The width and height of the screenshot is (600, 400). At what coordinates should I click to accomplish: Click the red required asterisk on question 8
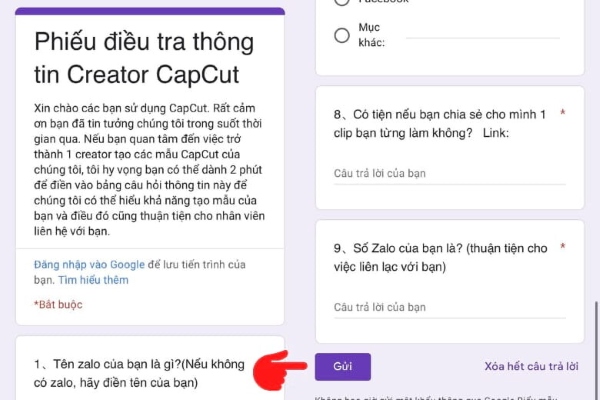(562, 113)
